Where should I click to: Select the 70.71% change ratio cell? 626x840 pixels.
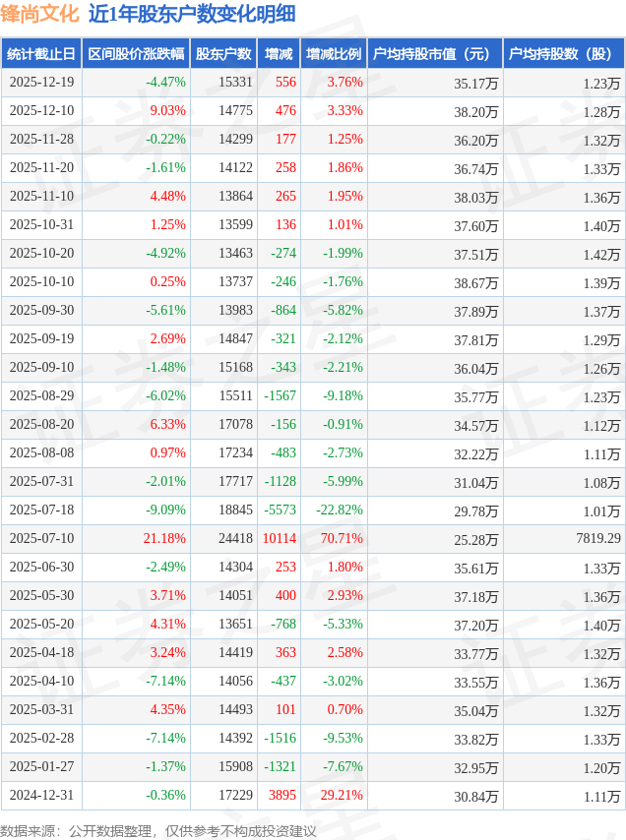[x=342, y=538]
